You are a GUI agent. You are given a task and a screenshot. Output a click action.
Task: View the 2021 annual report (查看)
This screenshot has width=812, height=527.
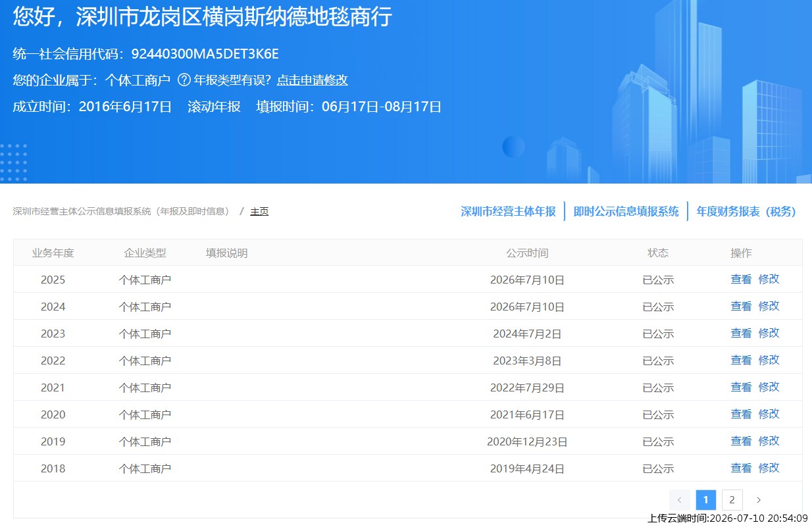coord(741,387)
